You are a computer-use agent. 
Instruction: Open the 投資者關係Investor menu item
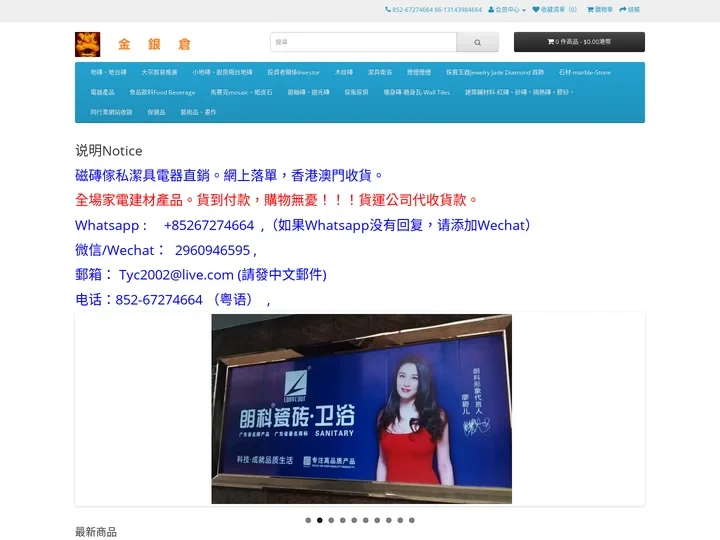pos(293,72)
